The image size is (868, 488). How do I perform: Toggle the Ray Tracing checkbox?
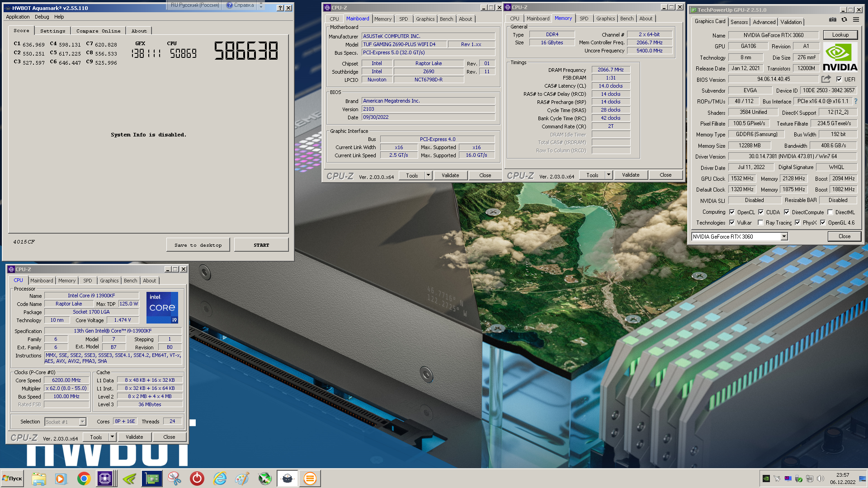(760, 222)
